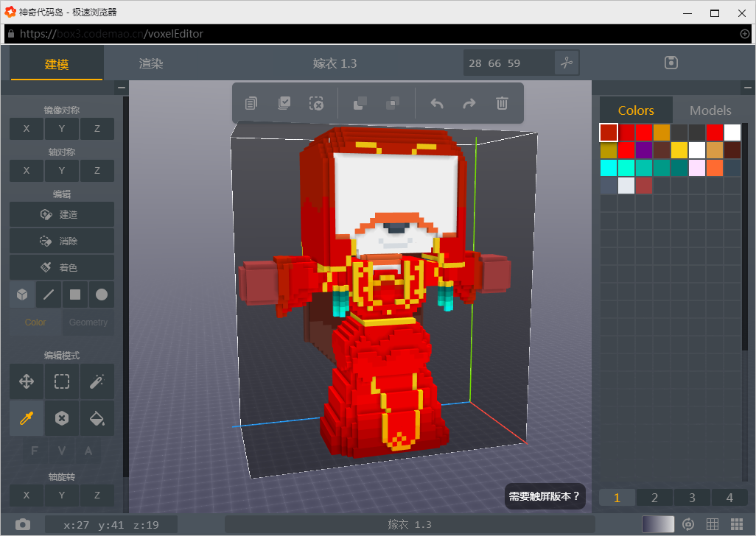756x536 pixels.
Task: Rotate around axis X button
Action: coord(27,495)
